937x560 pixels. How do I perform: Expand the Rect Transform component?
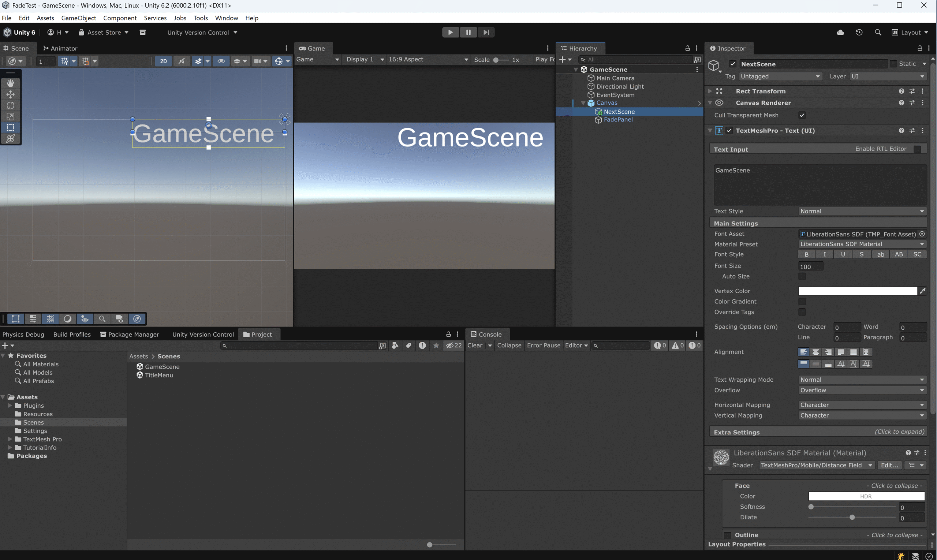[x=710, y=92]
